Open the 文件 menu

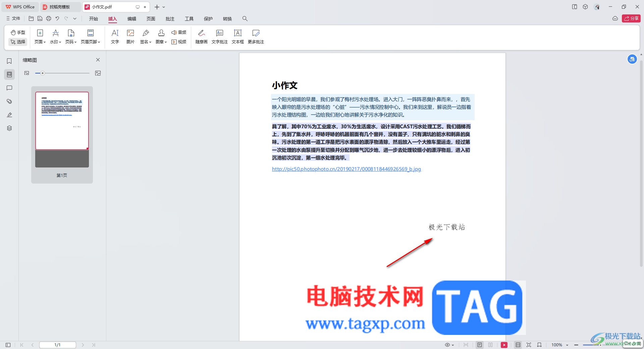pos(13,18)
